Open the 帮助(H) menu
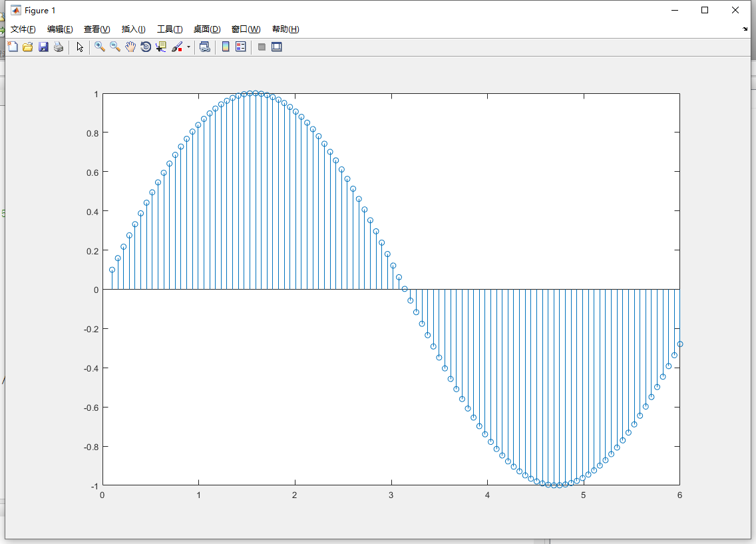 point(285,29)
